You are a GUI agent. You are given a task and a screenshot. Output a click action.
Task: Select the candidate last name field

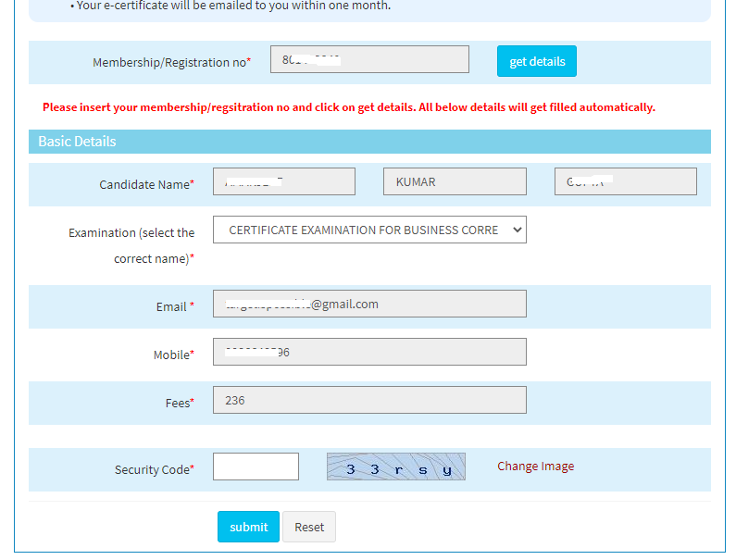click(625, 181)
